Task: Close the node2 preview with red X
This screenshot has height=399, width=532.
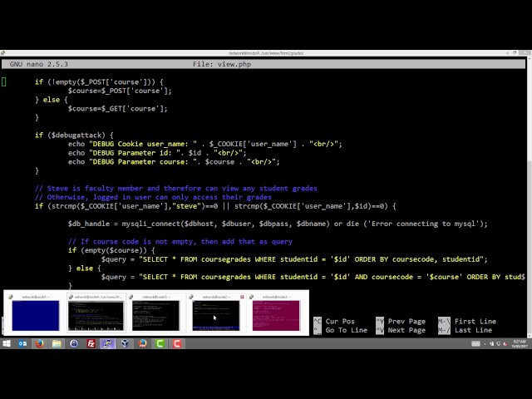Action: [x=242, y=297]
